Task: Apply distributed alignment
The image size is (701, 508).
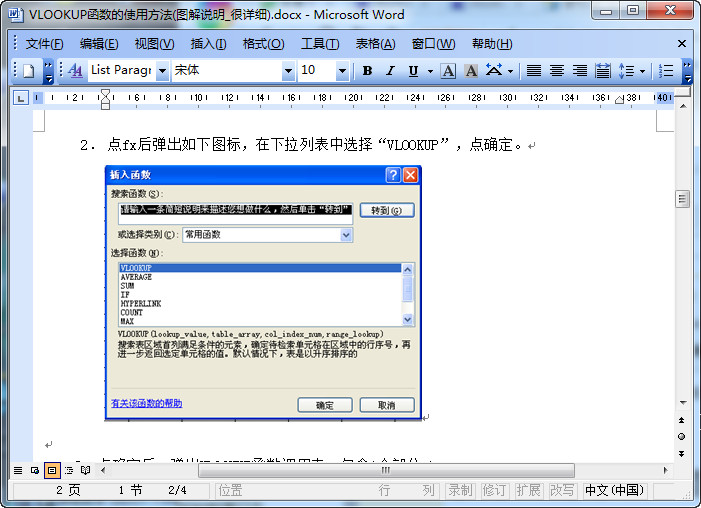Action: pos(603,71)
